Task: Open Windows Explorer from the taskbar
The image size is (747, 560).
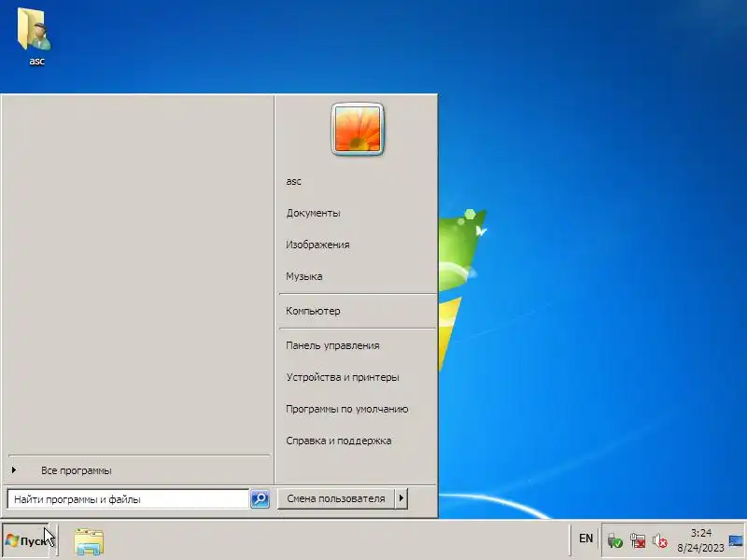Action: coord(89,541)
